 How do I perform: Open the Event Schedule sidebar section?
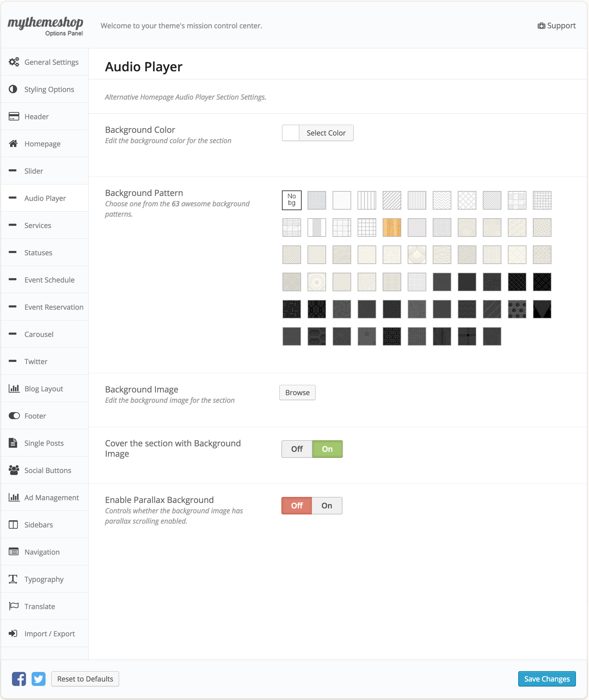click(49, 280)
